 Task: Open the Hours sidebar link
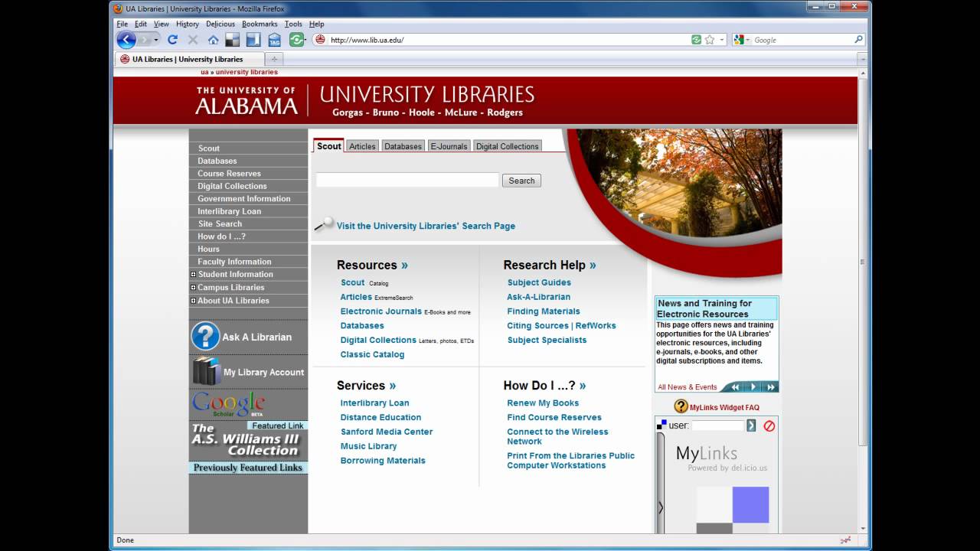tap(208, 249)
